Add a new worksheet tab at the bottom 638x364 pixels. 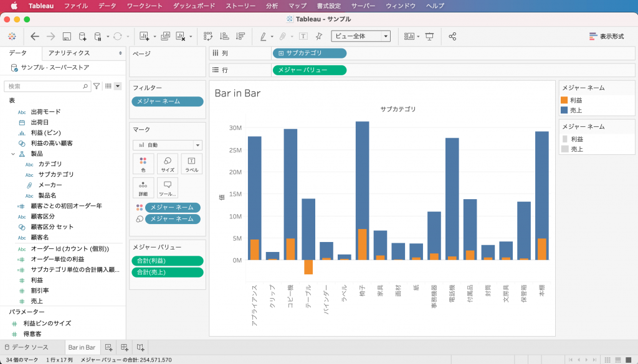(108, 347)
